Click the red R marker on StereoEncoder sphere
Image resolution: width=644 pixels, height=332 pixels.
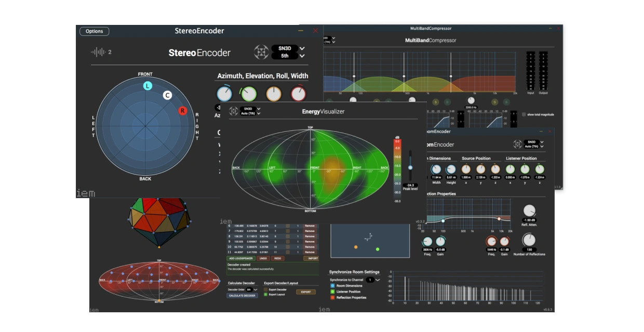[182, 110]
